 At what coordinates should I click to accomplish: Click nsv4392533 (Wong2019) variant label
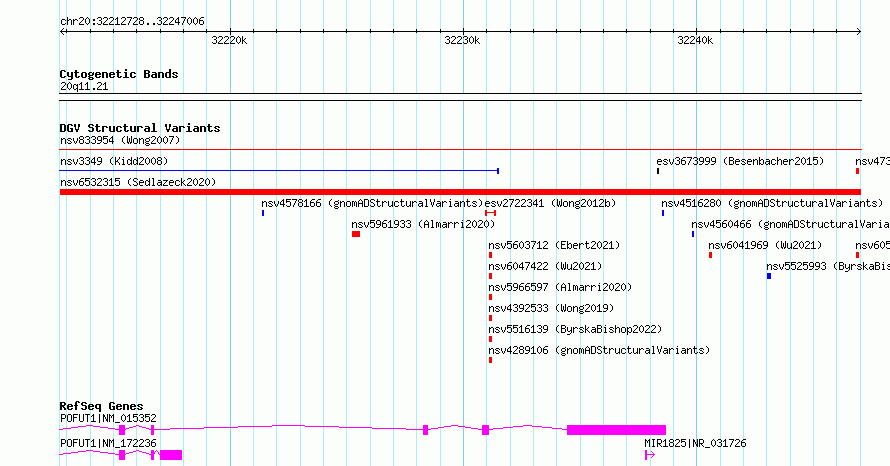click(x=551, y=308)
